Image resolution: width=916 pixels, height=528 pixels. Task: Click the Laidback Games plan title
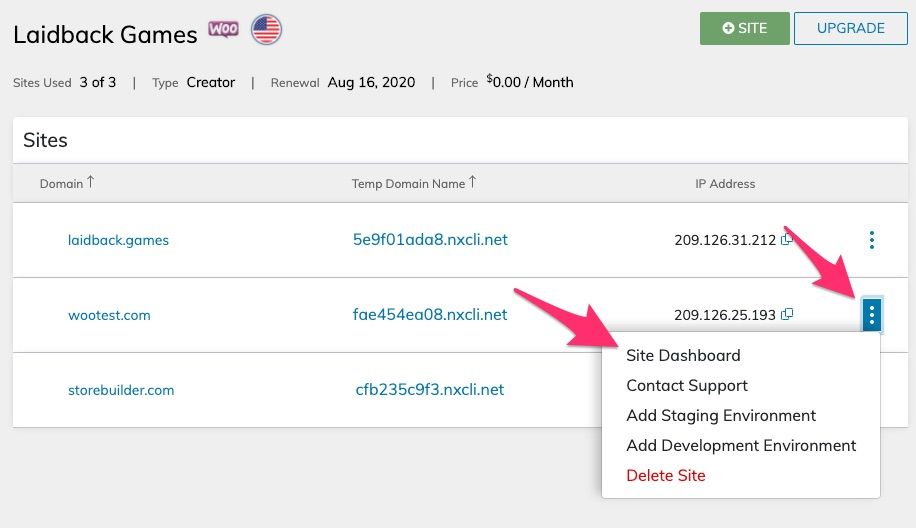pos(105,34)
